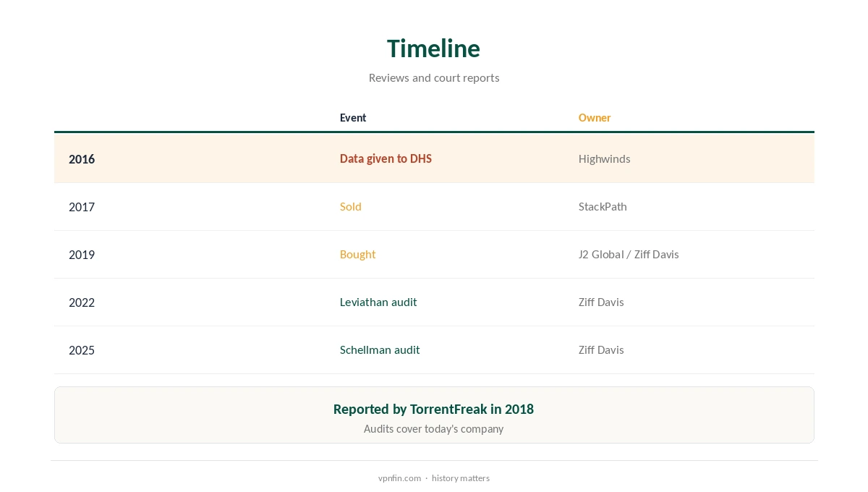
Task: Click the 'history matters' footer text
Action: 461,478
